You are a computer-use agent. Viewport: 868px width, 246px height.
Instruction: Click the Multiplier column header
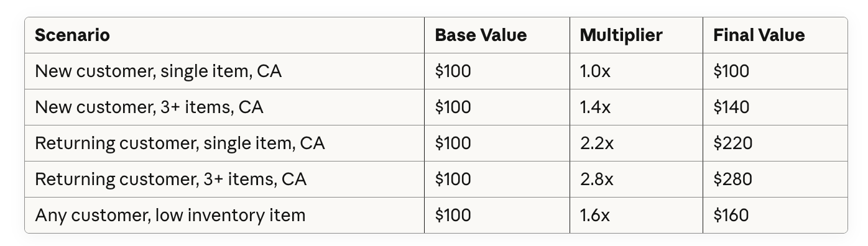[x=621, y=35]
